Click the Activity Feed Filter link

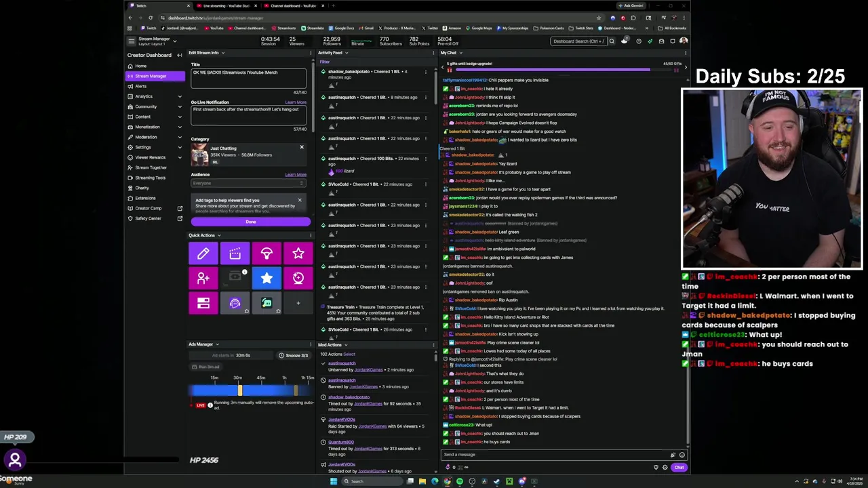[x=325, y=62]
